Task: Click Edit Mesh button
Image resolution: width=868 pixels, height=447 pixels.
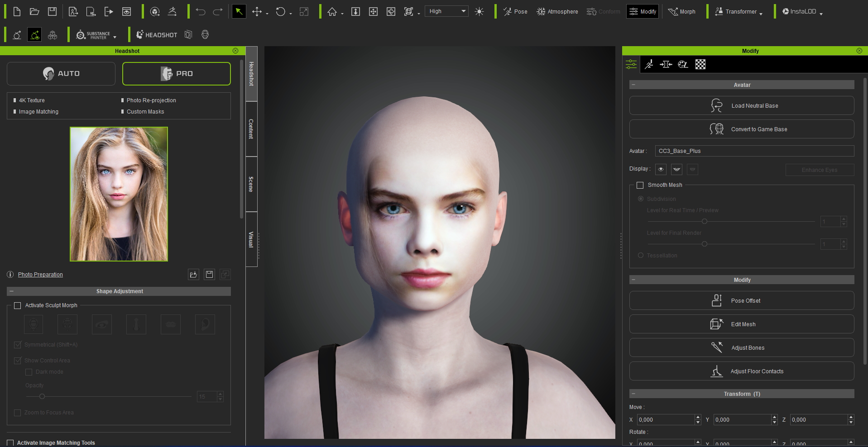Action: point(742,324)
